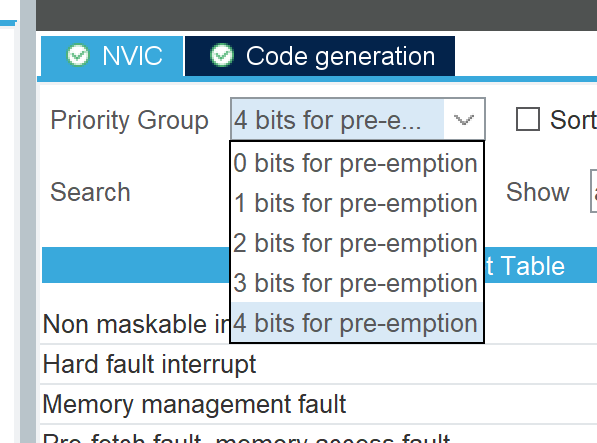597x443 pixels.
Task: Click the green check icon on NVIC tab
Action: 78,56
